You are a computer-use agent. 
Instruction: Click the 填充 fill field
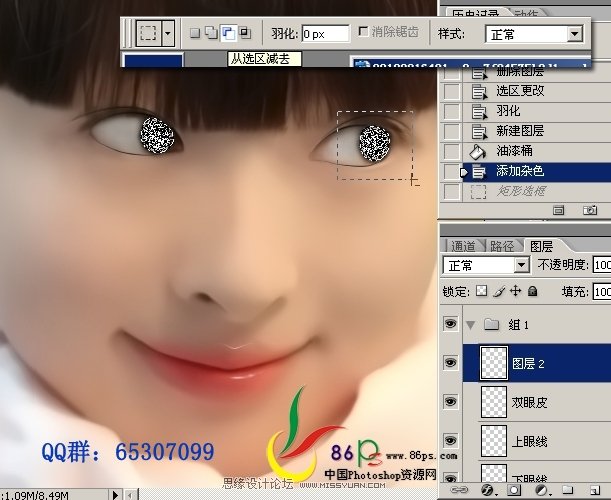602,292
